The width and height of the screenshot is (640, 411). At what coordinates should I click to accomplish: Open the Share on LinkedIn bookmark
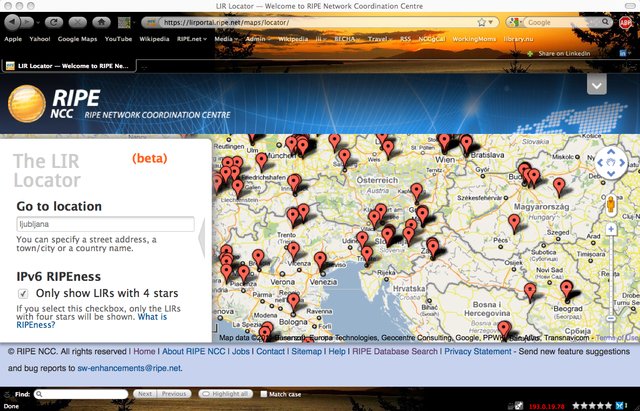click(564, 53)
